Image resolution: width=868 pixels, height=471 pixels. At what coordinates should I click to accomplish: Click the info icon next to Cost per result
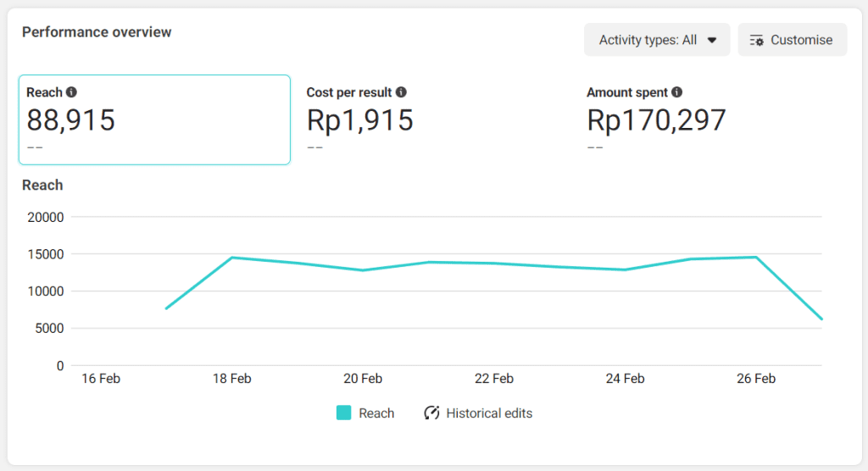[x=401, y=92]
